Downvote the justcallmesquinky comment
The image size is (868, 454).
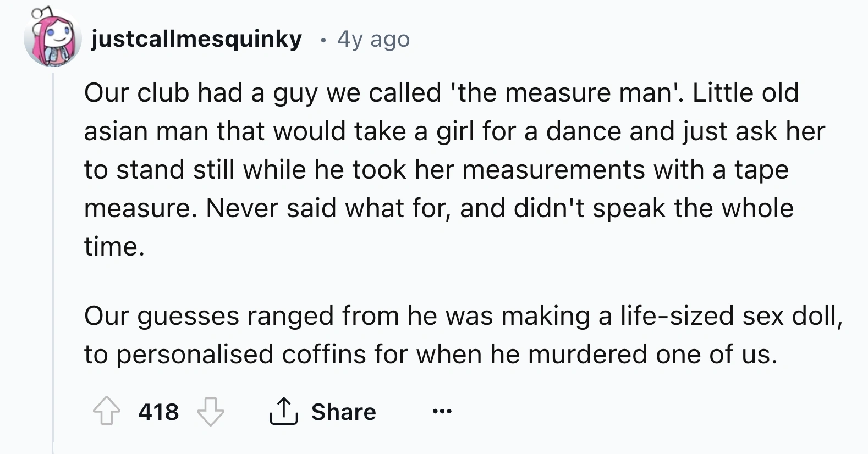(211, 411)
